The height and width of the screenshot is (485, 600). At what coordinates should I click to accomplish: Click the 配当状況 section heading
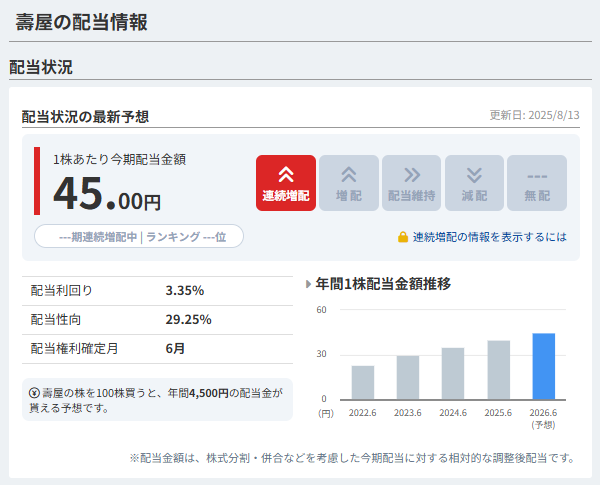click(x=41, y=67)
